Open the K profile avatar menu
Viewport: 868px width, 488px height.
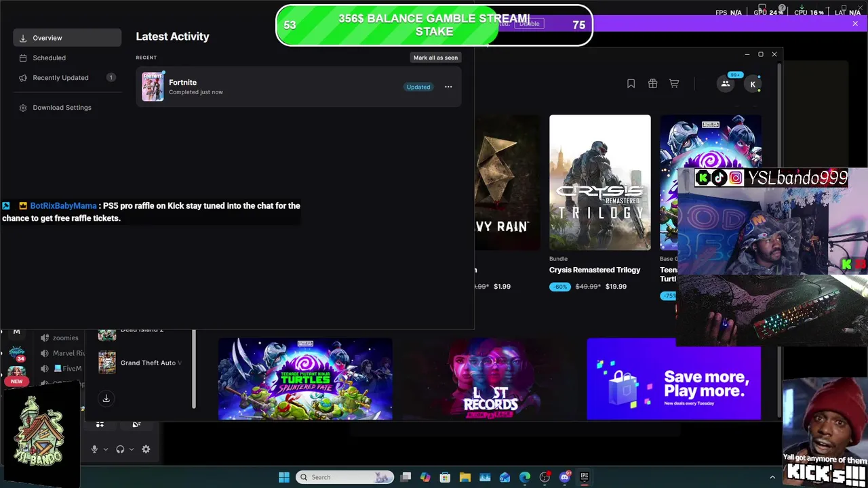(753, 84)
